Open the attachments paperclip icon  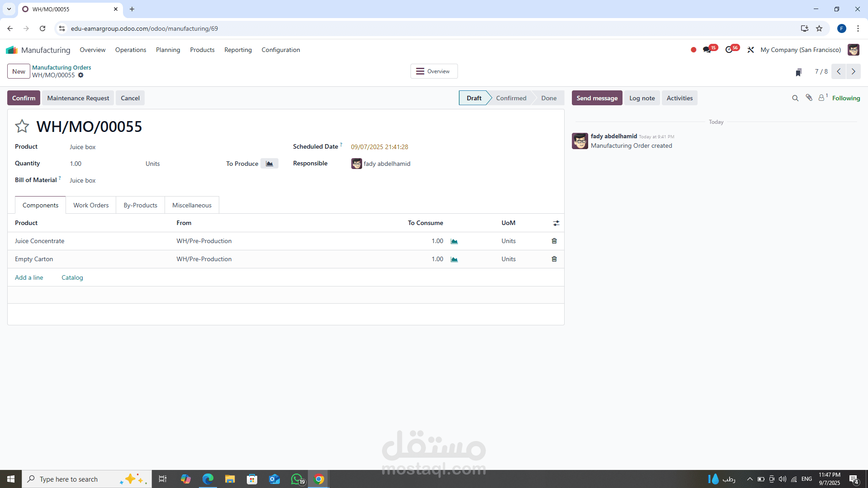point(809,98)
